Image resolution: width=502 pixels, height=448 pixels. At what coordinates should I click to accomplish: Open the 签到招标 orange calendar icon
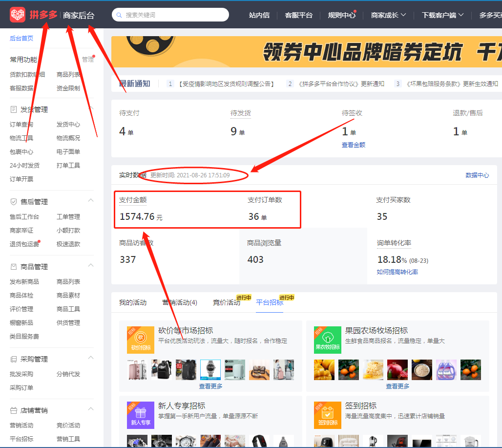tap(328, 415)
